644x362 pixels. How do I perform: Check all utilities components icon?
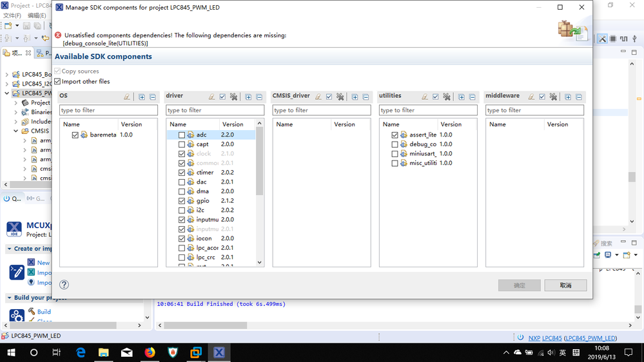point(435,97)
